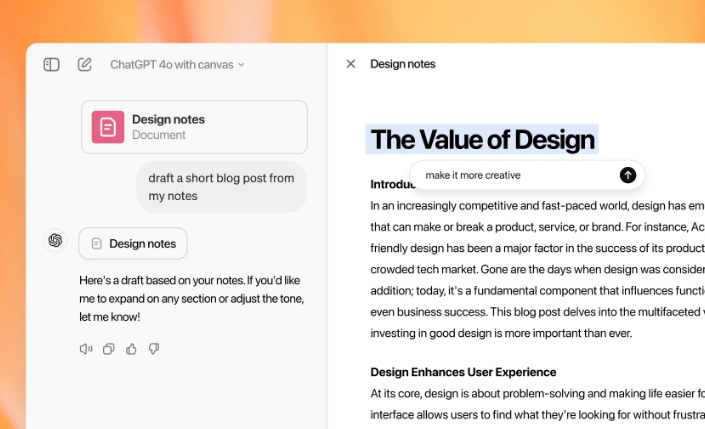Image resolution: width=705 pixels, height=429 pixels.
Task: Start a new chat with compose icon
Action: coord(85,64)
